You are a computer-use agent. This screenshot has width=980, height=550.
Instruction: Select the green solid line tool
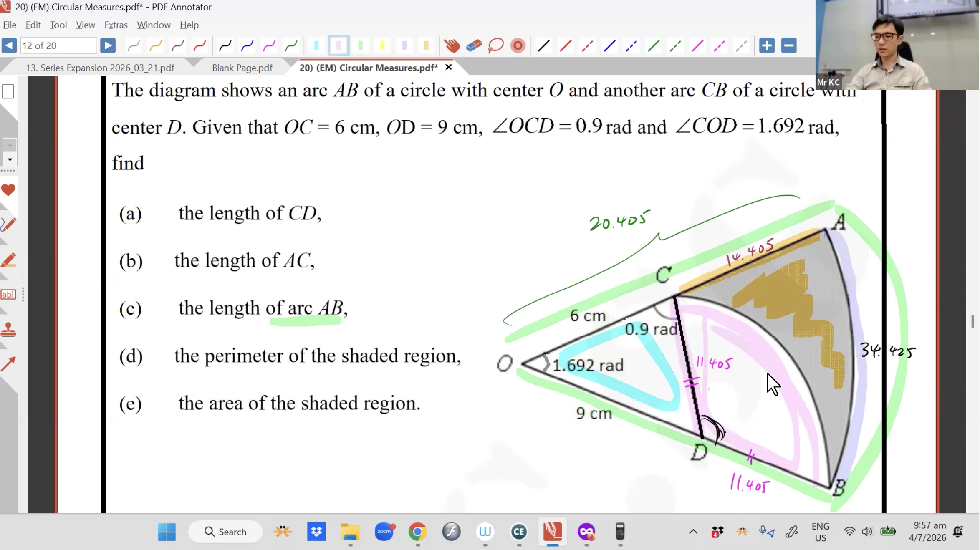[x=654, y=45]
